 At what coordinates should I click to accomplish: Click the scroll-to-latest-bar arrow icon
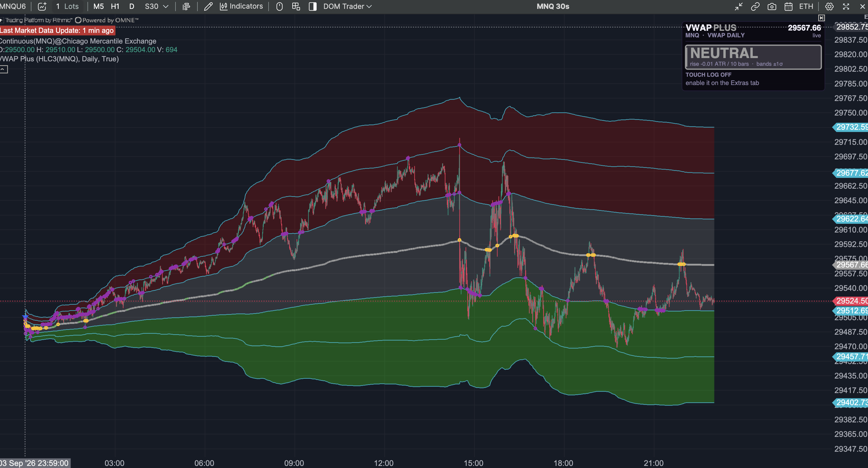[x=821, y=18]
